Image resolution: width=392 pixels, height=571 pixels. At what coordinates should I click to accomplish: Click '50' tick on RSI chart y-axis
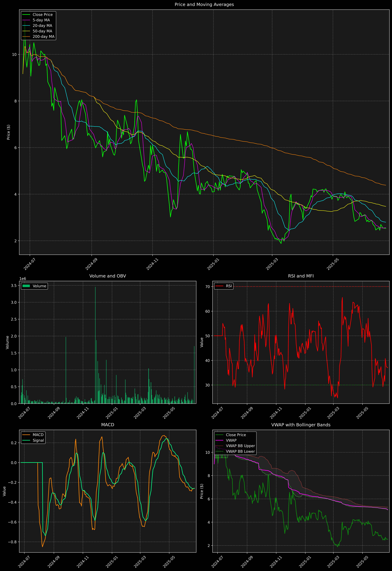click(x=208, y=336)
